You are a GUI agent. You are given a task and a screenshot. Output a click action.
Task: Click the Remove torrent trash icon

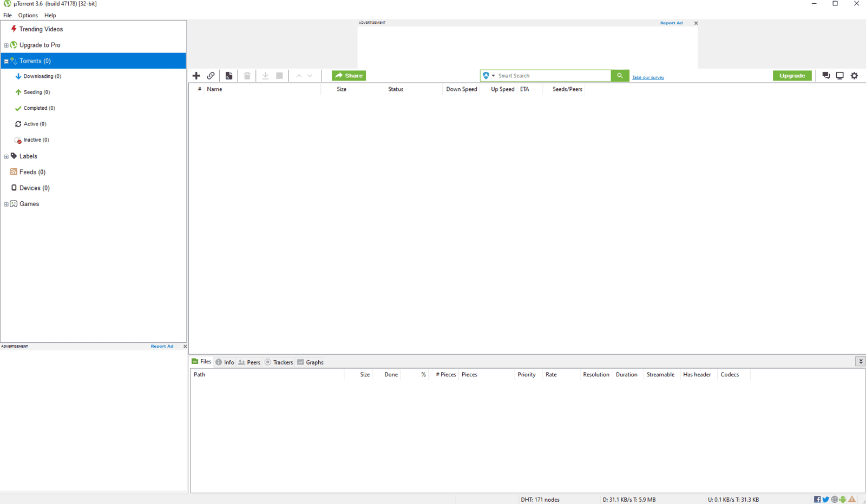pyautogui.click(x=247, y=76)
